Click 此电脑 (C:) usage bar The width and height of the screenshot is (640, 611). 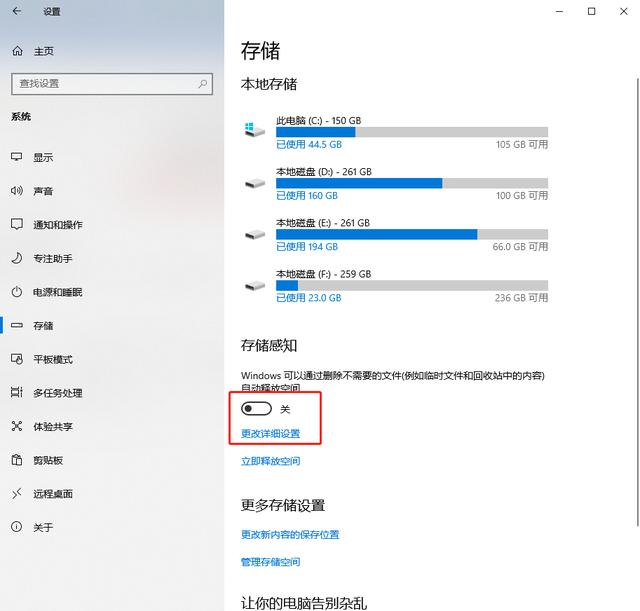411,132
